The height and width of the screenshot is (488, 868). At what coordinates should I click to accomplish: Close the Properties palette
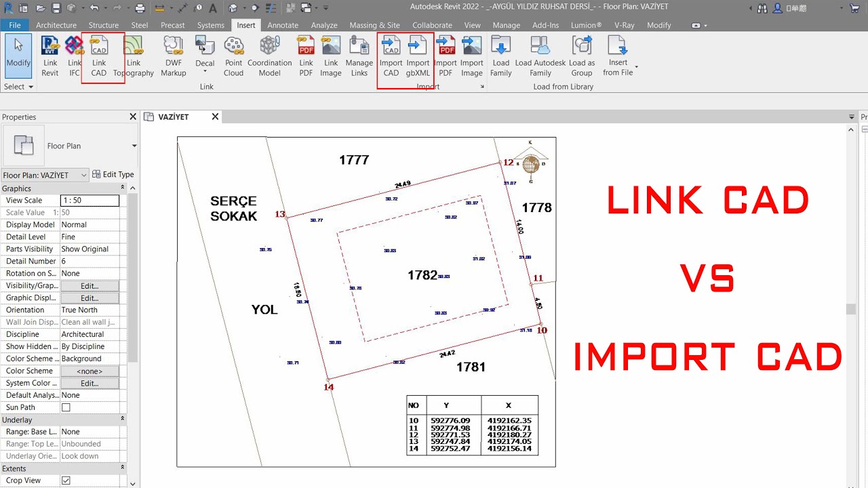click(133, 117)
